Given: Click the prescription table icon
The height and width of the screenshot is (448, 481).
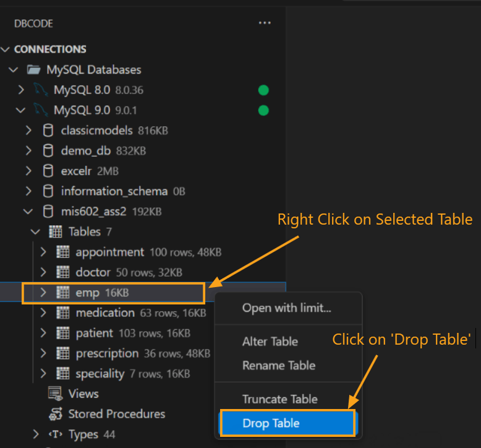Looking at the screenshot, I should [x=63, y=353].
